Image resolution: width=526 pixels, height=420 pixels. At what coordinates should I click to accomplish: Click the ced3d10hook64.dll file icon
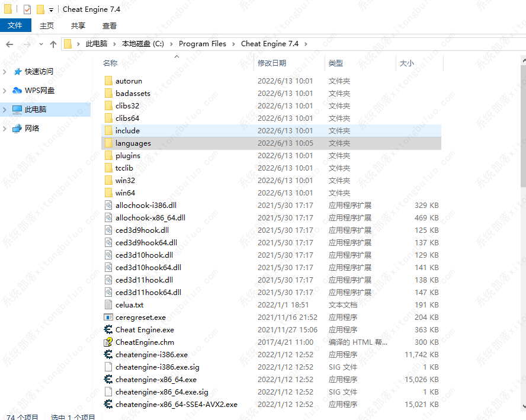click(108, 267)
